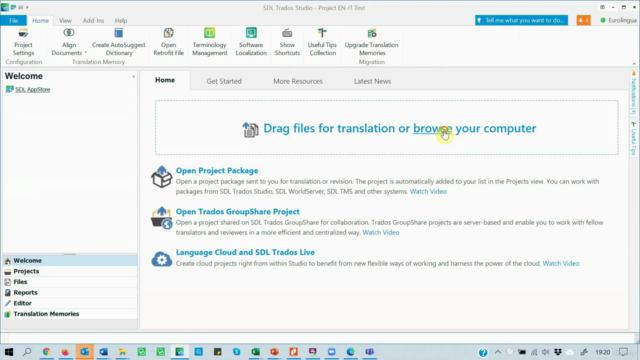
Task: Click Upgrade Translation Memories
Action: [371, 42]
